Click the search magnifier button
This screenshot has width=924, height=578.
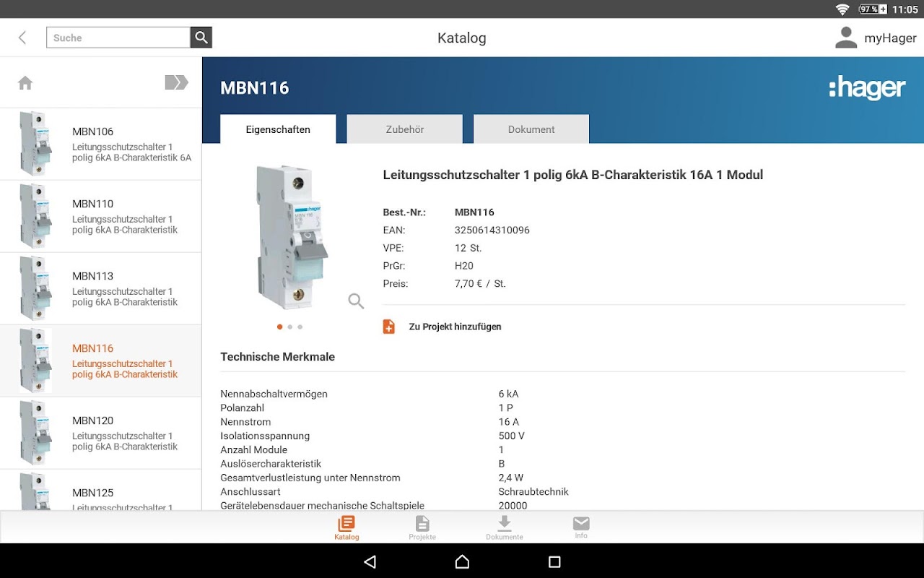(201, 38)
